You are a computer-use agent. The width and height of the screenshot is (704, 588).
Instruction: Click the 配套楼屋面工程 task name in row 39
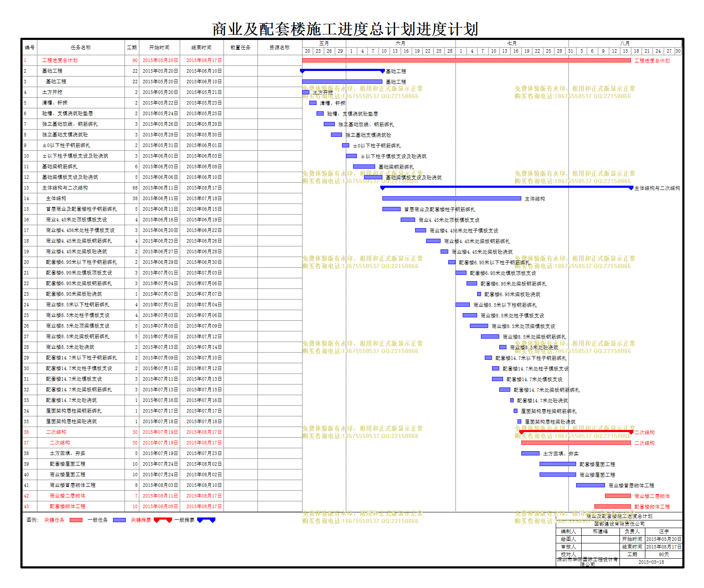[x=68, y=464]
